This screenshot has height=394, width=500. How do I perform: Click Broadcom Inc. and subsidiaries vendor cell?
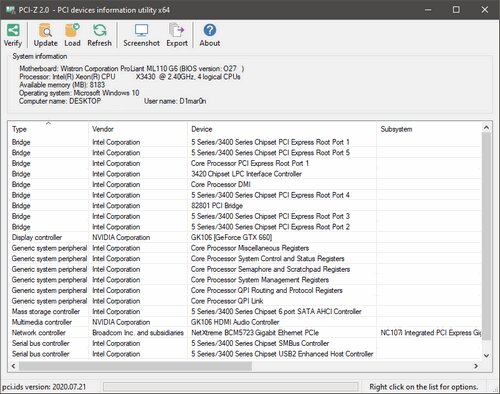[138, 333]
